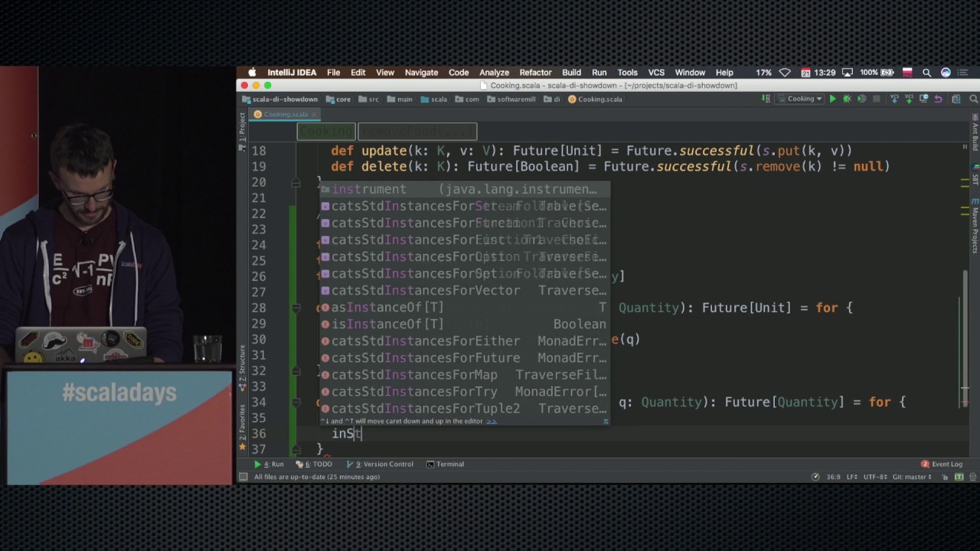Click scala-di-showdown in the breadcrumb bar
980x551 pixels.
279,99
